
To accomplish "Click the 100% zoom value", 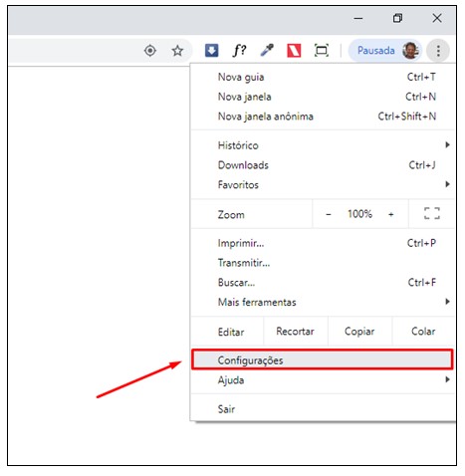I will (359, 214).
